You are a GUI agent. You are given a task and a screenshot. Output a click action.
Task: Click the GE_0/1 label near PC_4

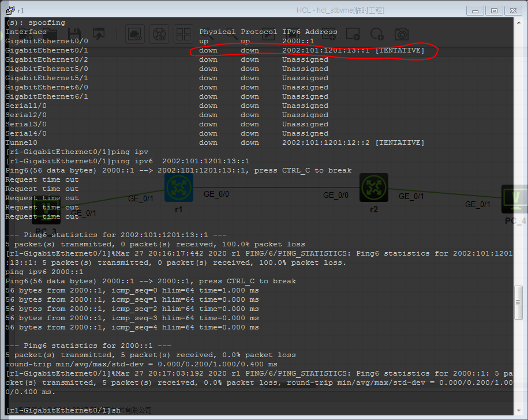pos(477,204)
